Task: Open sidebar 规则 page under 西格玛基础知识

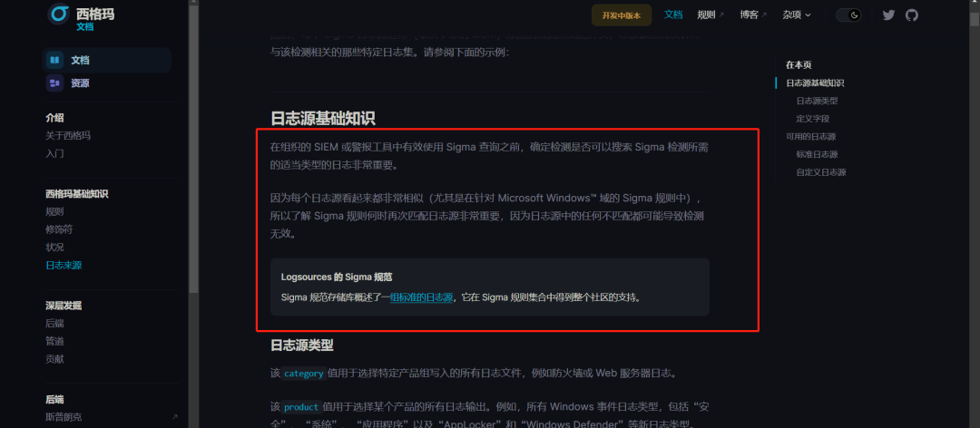Action: pos(54,212)
